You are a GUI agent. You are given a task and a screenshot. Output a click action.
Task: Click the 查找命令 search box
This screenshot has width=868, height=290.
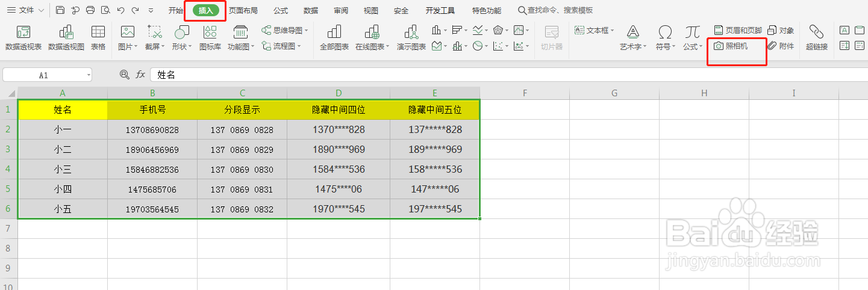click(x=555, y=11)
